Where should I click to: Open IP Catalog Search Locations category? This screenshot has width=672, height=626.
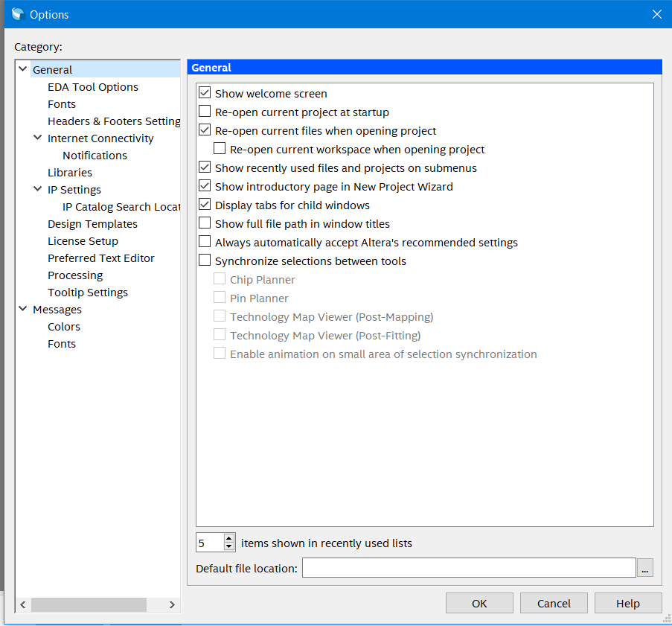tap(121, 207)
